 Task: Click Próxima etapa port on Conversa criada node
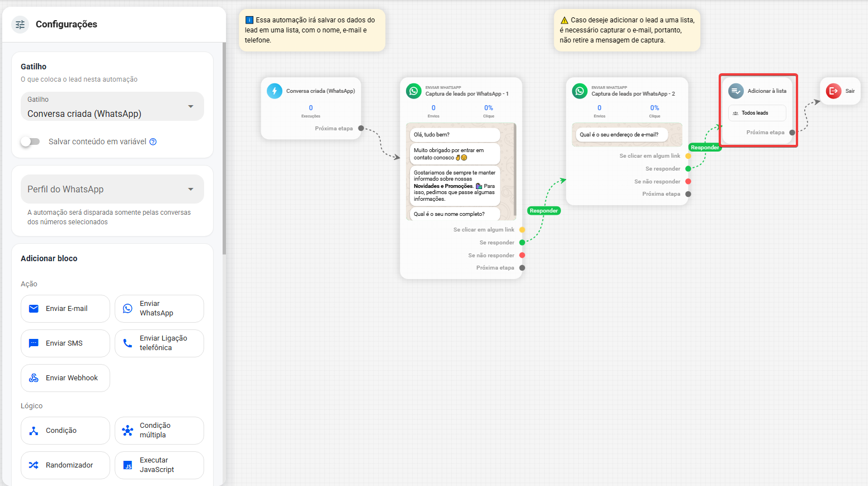(x=361, y=129)
